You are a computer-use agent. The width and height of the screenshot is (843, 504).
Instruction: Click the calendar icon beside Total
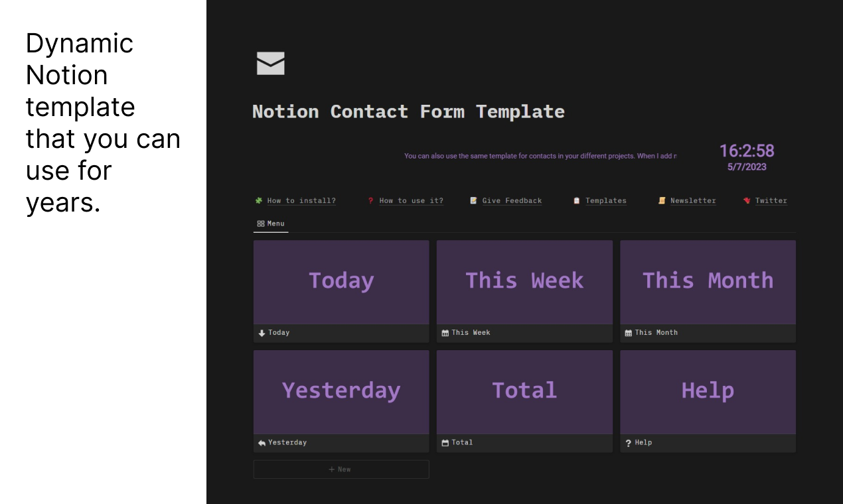pos(445,442)
